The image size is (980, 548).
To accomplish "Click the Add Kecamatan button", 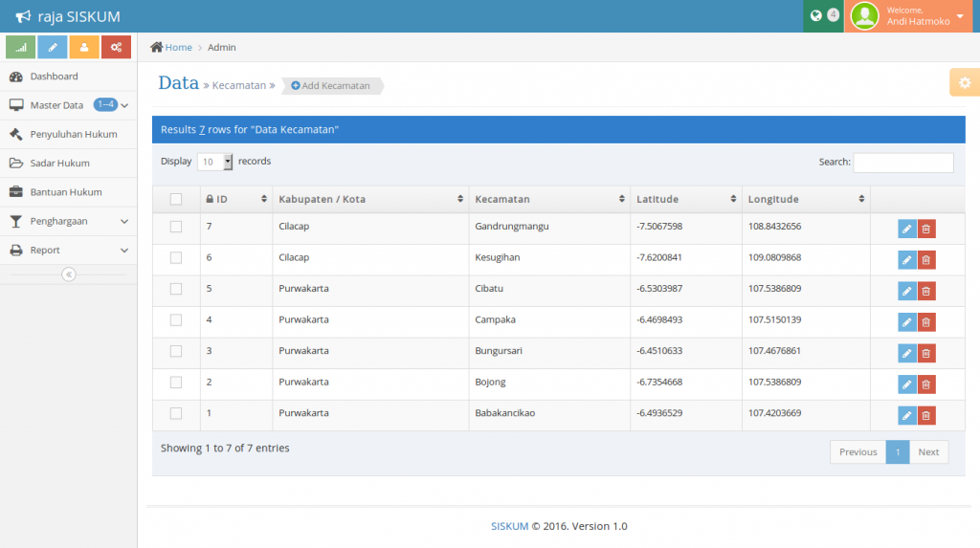I will (331, 86).
